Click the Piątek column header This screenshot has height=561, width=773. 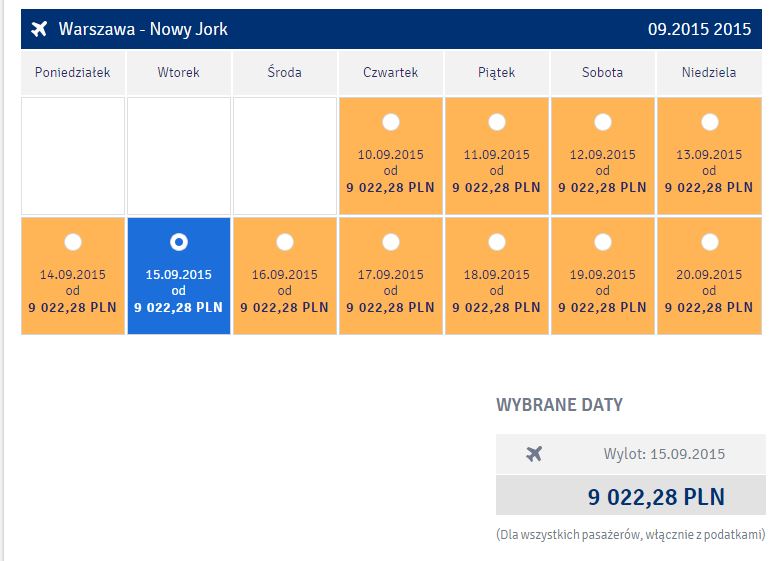click(496, 72)
